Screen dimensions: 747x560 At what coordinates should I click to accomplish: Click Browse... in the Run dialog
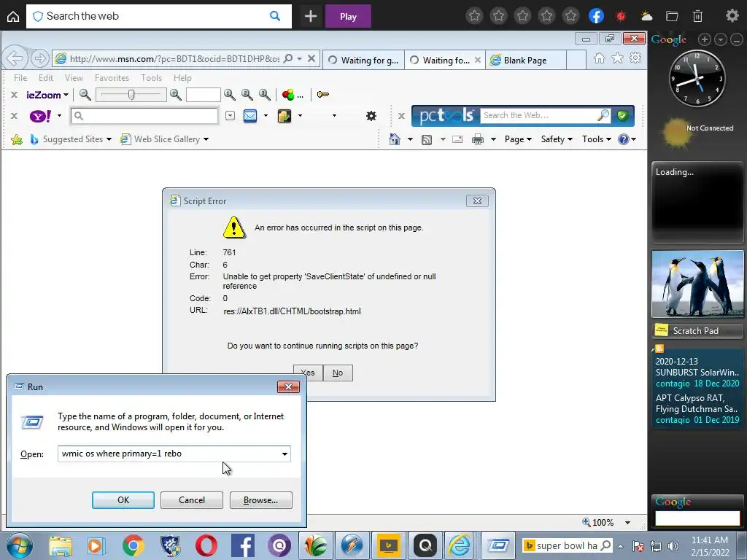(x=260, y=500)
